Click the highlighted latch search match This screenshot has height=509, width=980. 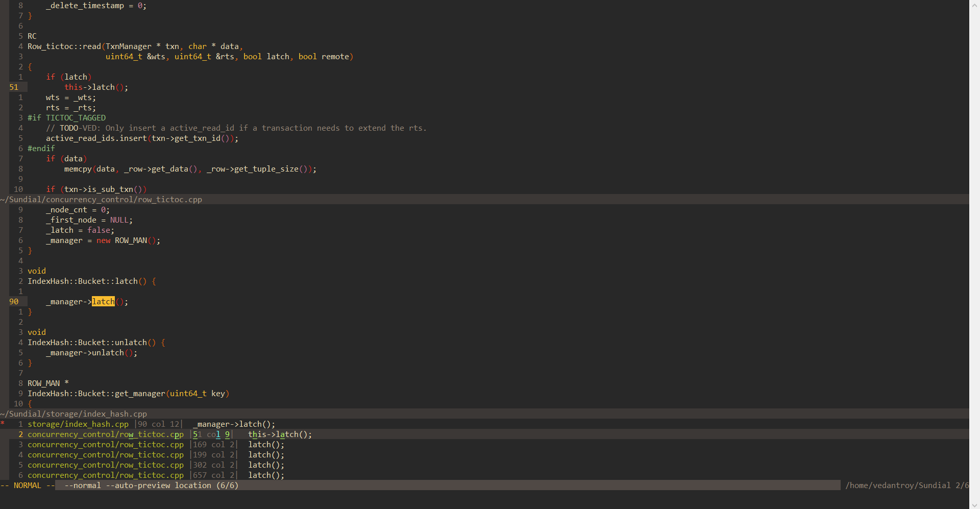[103, 301]
